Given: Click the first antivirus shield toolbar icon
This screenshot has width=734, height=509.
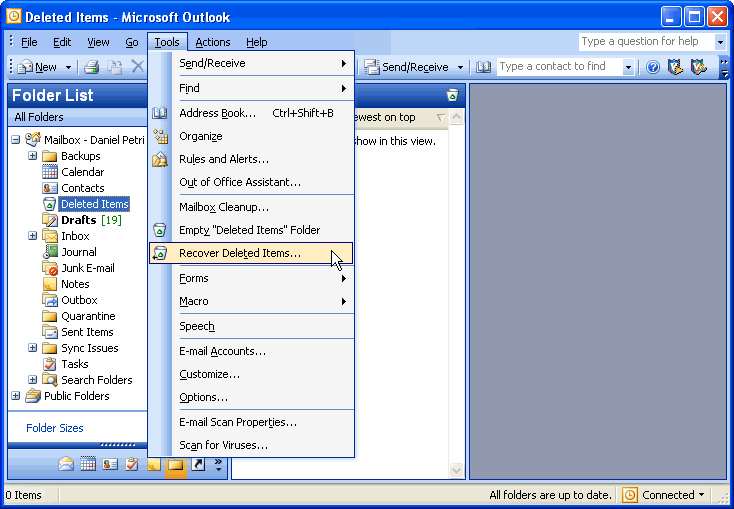Looking at the screenshot, I should (675, 67).
